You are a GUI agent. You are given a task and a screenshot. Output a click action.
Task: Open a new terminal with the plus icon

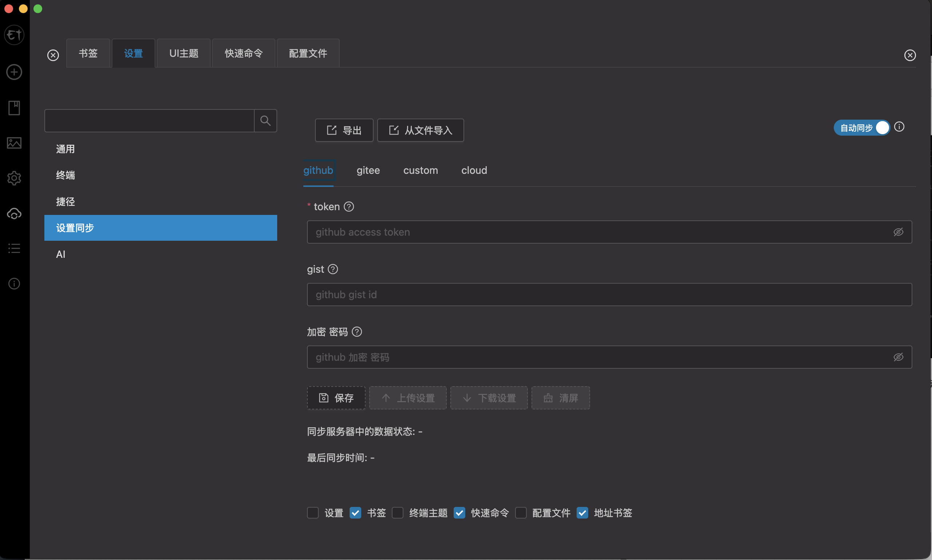14,72
